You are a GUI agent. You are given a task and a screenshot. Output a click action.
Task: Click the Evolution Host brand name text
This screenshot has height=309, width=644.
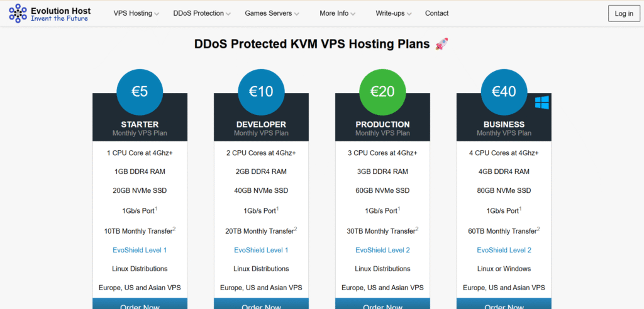61,11
